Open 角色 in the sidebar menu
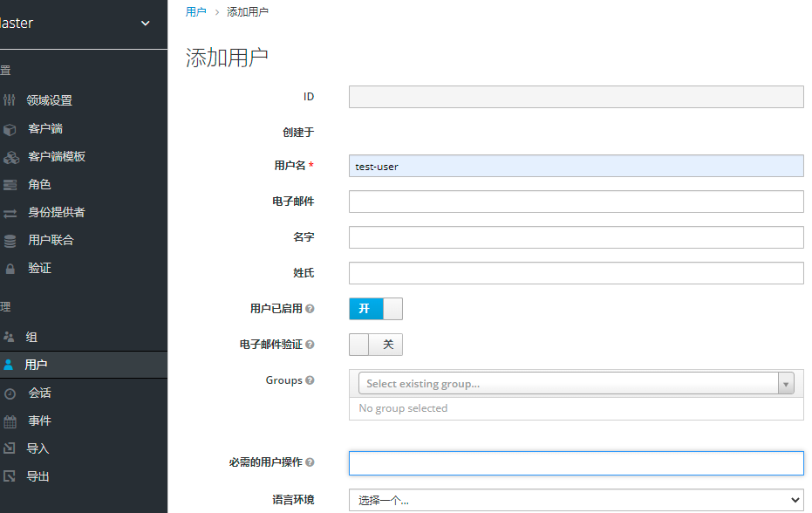812x513 pixels. click(39, 185)
